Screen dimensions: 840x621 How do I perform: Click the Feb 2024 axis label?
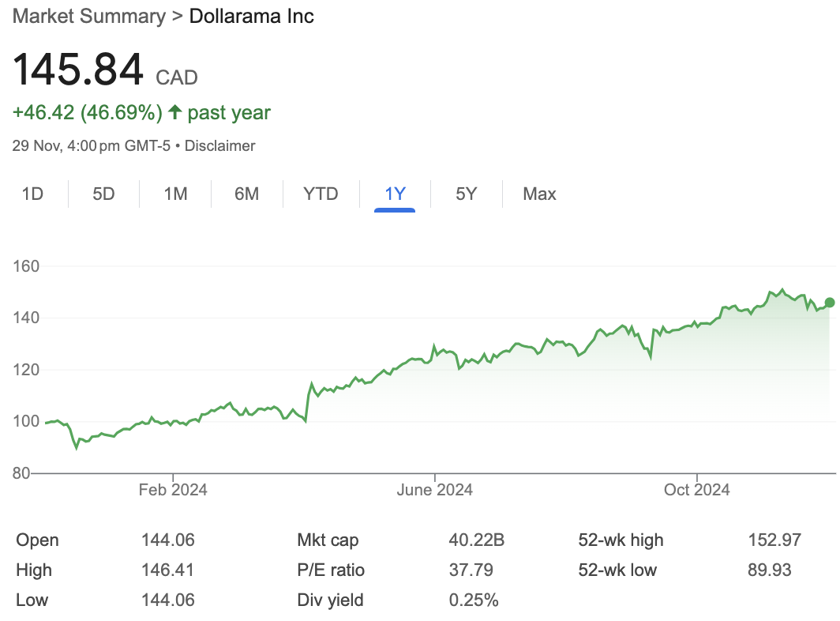(173, 490)
